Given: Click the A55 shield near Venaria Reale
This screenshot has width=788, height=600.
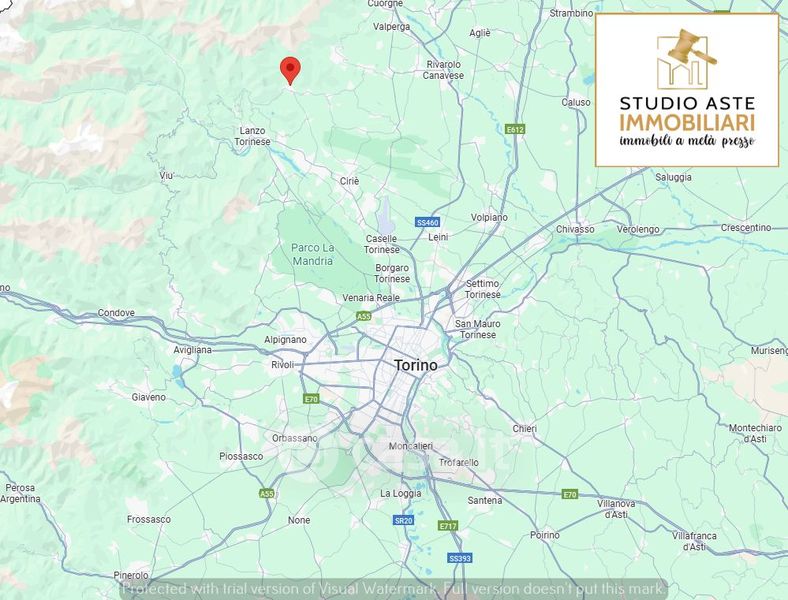Looking at the screenshot, I should tap(363, 316).
